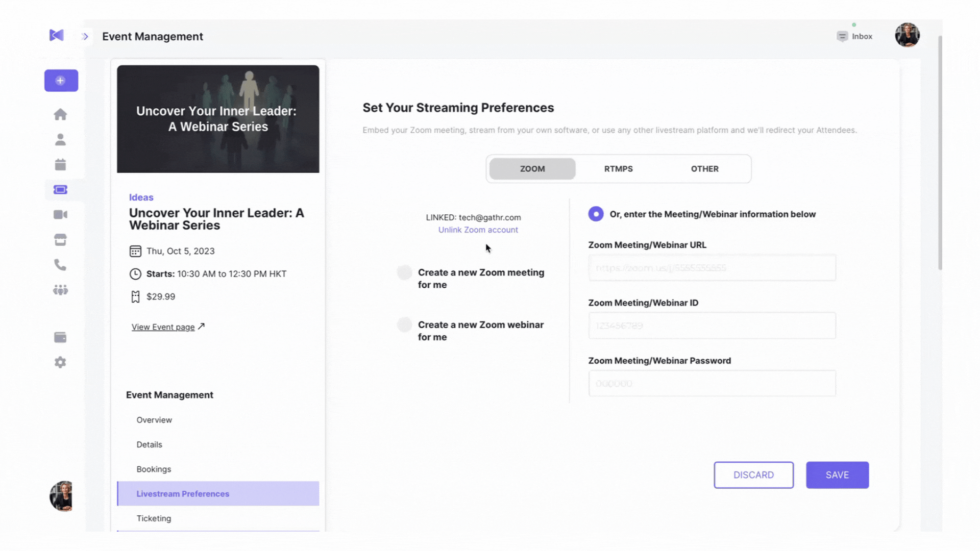The image size is (980, 551).
Task: Open the wallet icon in sidebar
Action: point(60,337)
